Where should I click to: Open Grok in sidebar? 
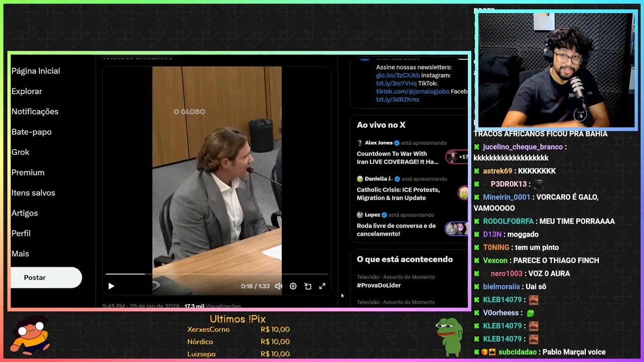click(21, 152)
